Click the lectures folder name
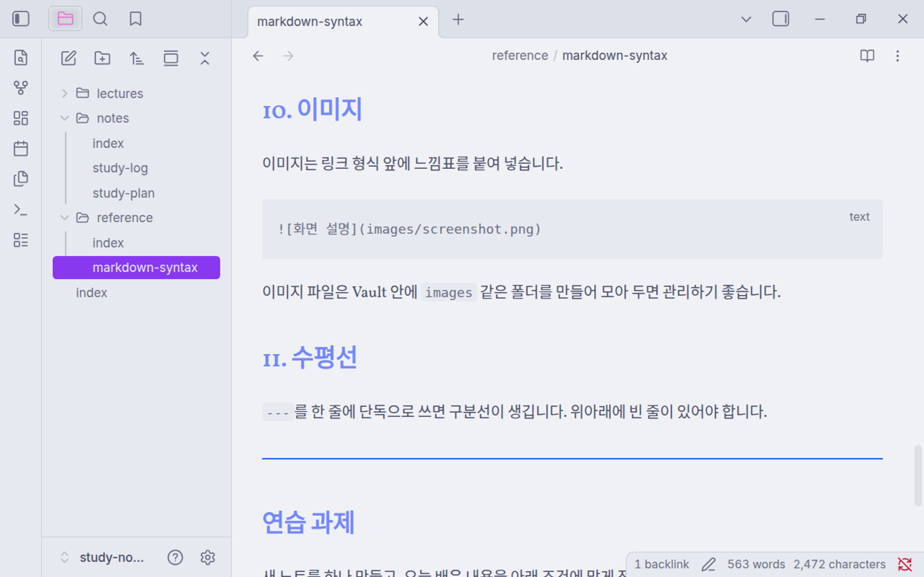The image size is (924, 577). (120, 93)
